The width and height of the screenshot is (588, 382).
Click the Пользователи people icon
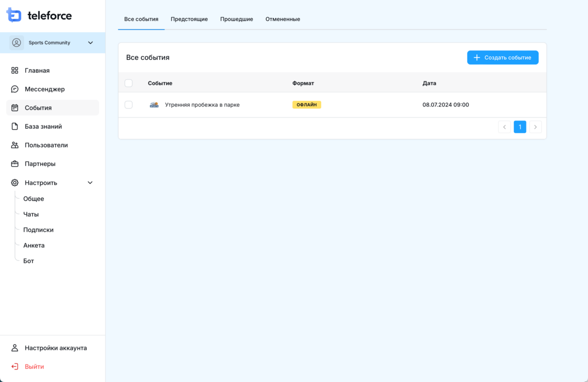[15, 145]
